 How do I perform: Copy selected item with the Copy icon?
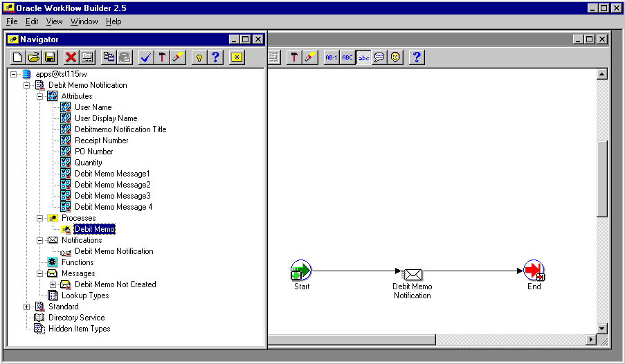coord(109,57)
